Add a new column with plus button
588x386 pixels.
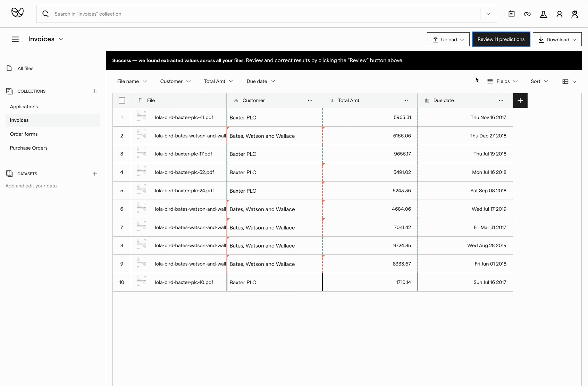520,100
